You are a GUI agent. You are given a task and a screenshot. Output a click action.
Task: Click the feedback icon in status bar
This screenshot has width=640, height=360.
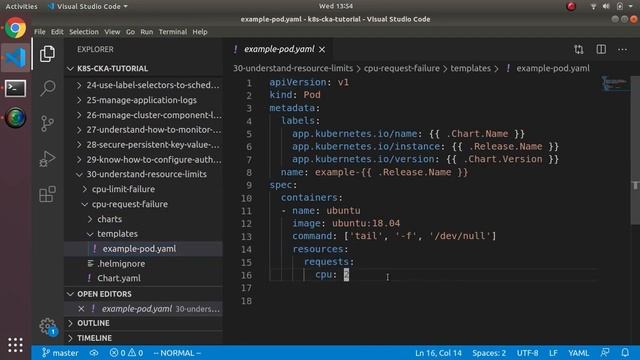(605, 353)
